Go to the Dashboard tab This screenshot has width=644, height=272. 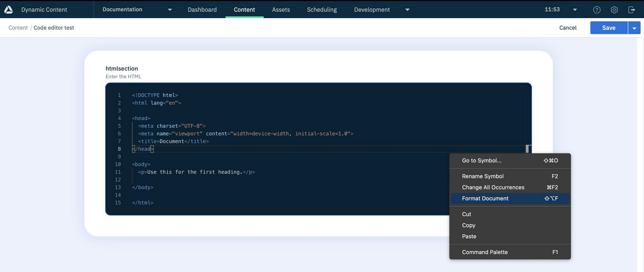click(202, 10)
